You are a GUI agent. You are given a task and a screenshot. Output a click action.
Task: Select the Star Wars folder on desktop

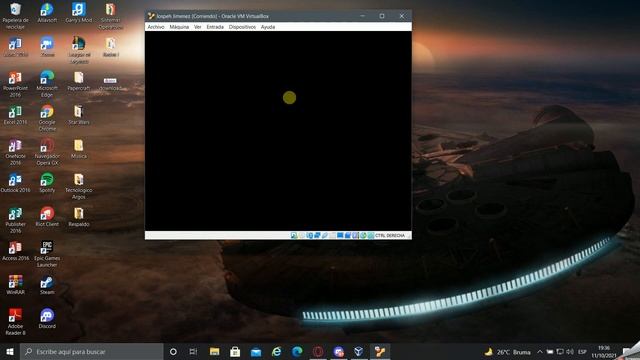click(79, 115)
